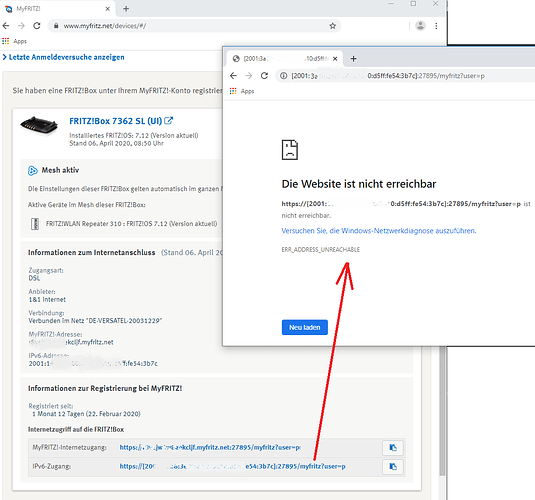Reload the unreachable IPv6 page
The image size is (535, 500).
point(264,75)
